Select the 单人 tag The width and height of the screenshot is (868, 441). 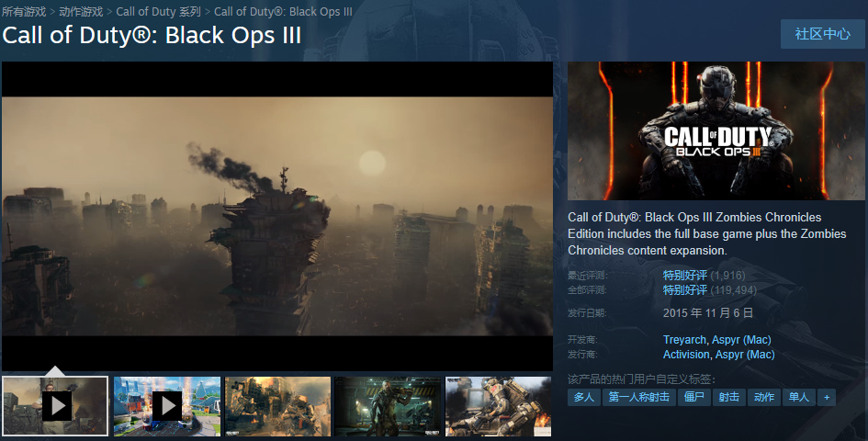pyautogui.click(x=799, y=397)
